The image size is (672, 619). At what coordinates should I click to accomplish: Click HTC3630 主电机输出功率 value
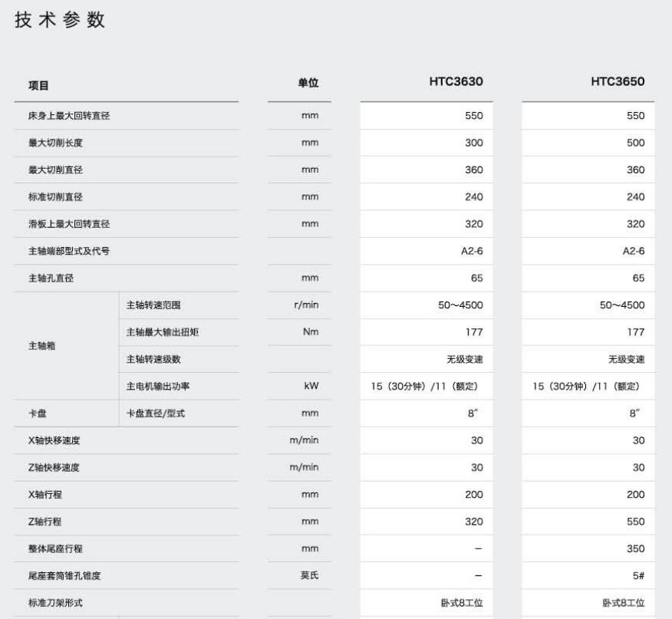(x=427, y=387)
